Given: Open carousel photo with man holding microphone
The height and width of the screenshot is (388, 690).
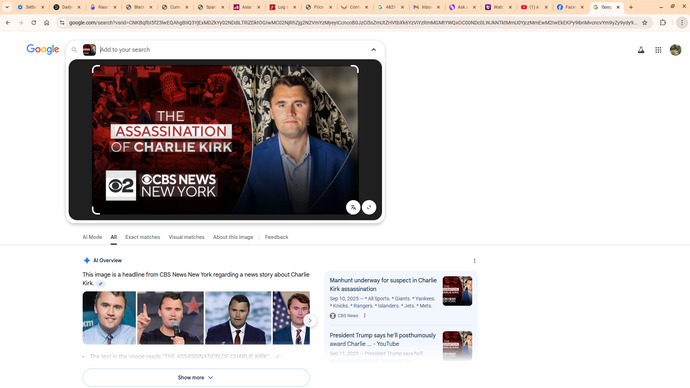Looking at the screenshot, I should [x=170, y=318].
